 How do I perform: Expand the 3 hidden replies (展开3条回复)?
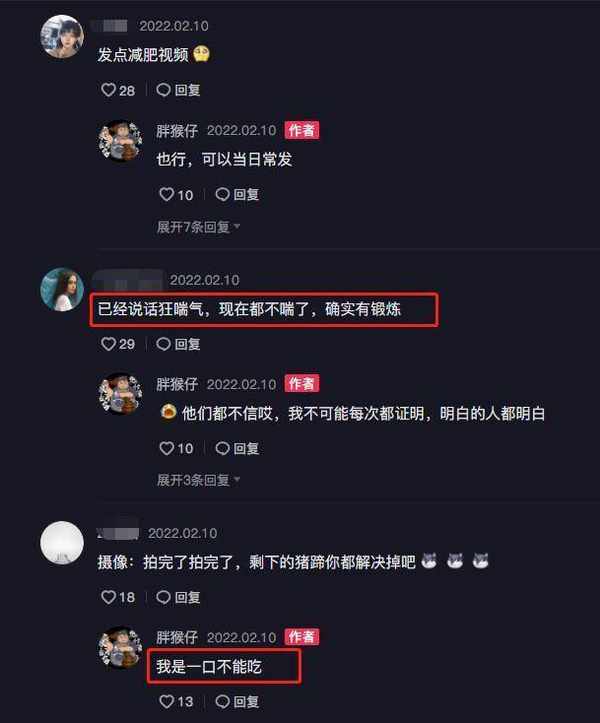[198, 480]
